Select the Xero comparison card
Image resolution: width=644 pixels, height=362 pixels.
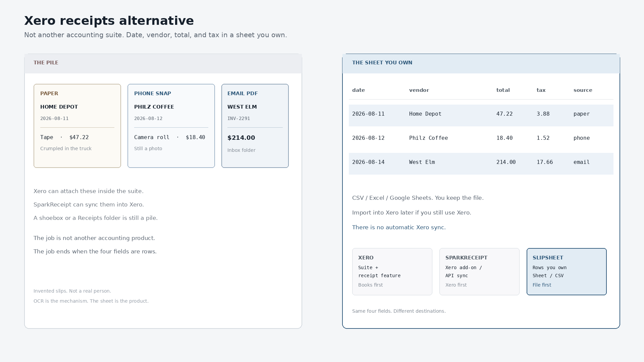coord(392,271)
